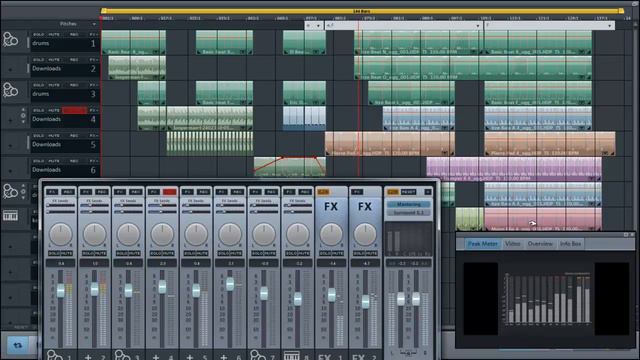Open the Pitches dropdown above track list
This screenshot has width=640, height=360.
point(94,24)
